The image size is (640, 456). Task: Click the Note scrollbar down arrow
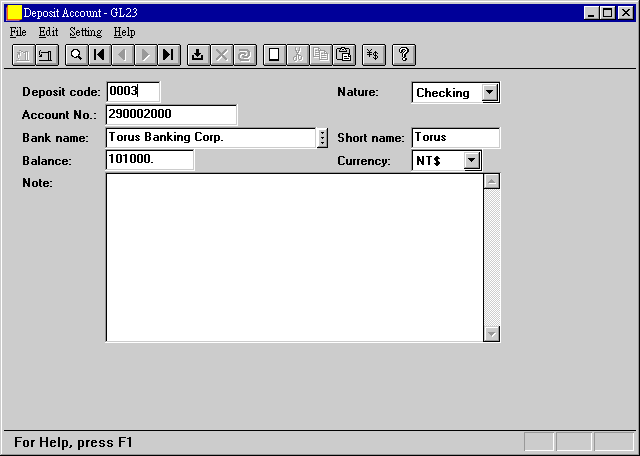coord(491,334)
